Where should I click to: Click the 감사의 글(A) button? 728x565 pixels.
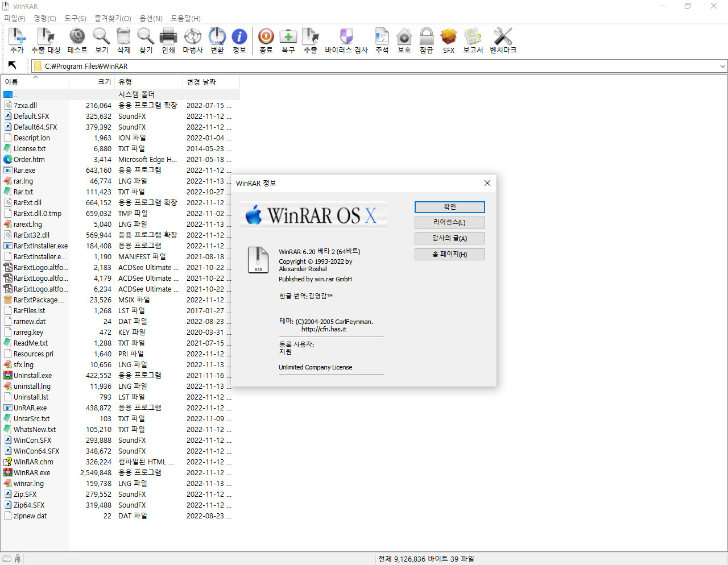point(450,239)
